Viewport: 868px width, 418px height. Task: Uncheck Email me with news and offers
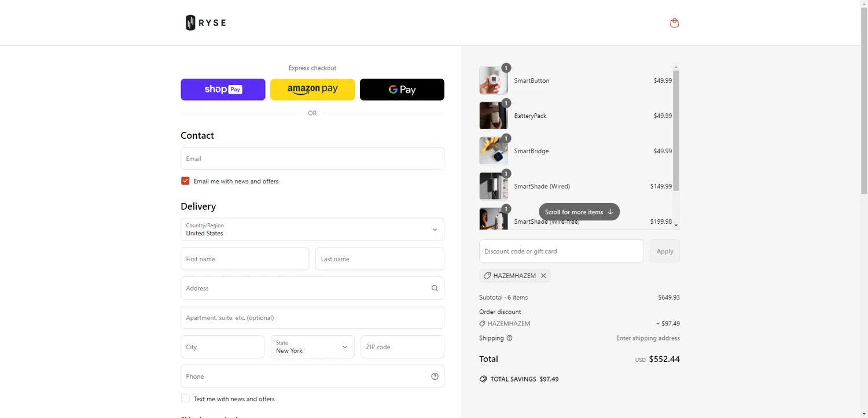click(x=185, y=181)
